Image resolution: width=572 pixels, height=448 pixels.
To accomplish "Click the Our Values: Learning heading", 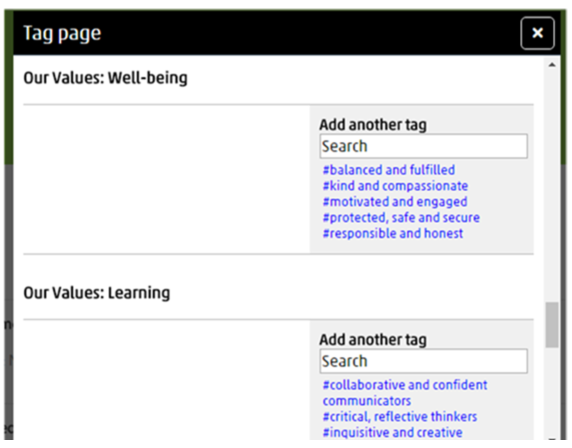I will coord(97,293).
